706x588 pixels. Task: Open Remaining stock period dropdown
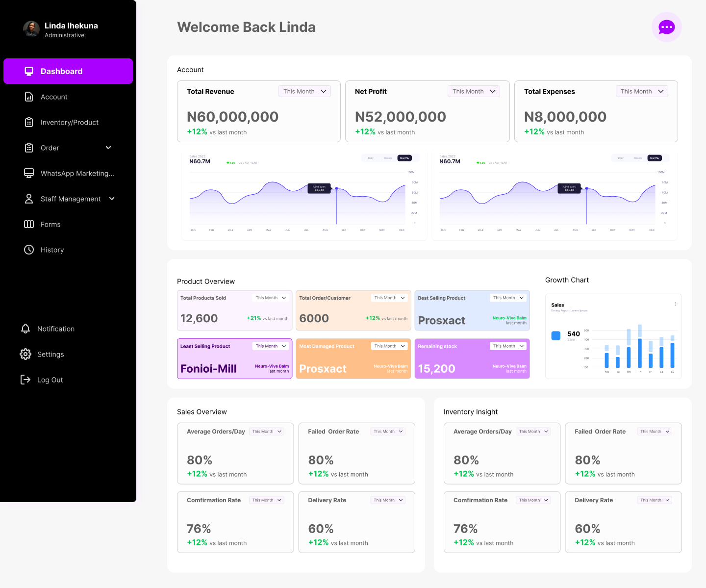508,346
